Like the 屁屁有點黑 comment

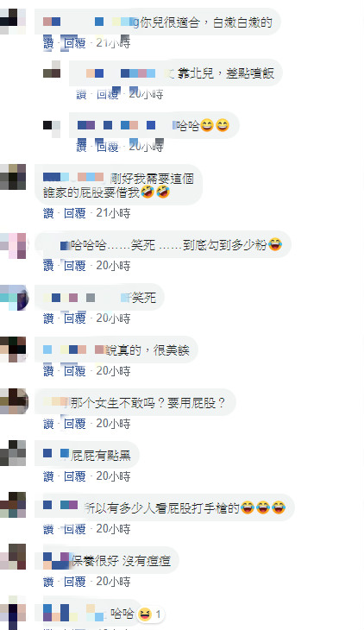tap(48, 476)
